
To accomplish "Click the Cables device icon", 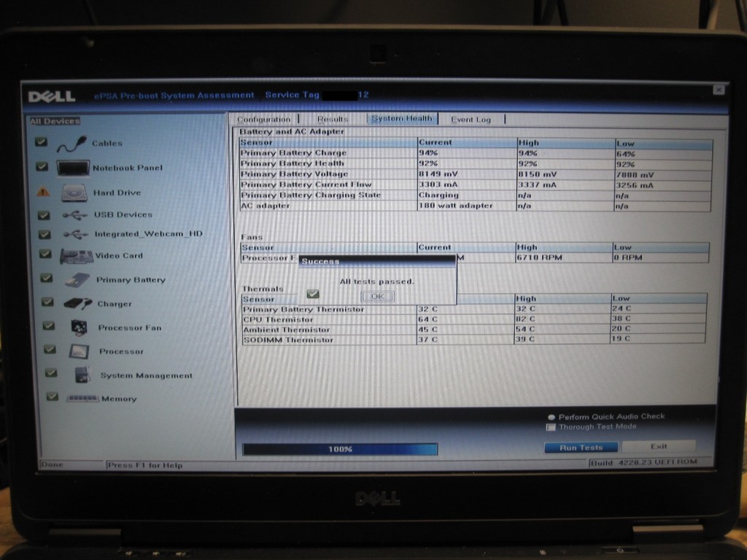I will (x=71, y=144).
